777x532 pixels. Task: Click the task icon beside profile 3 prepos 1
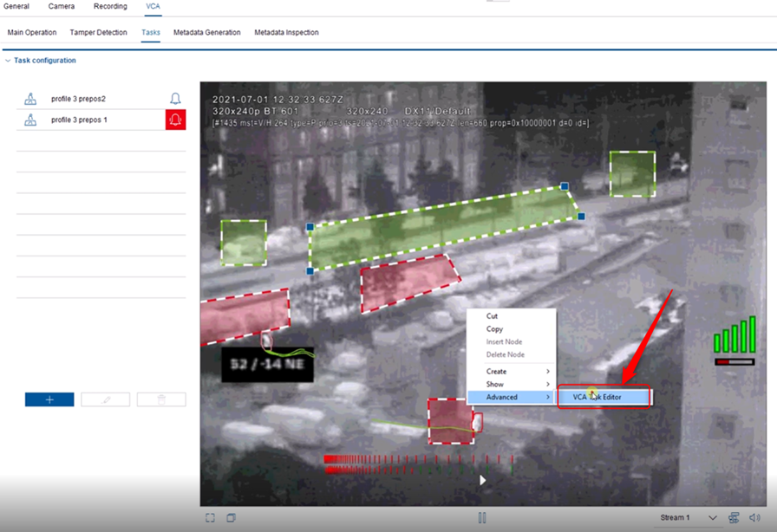(30, 120)
